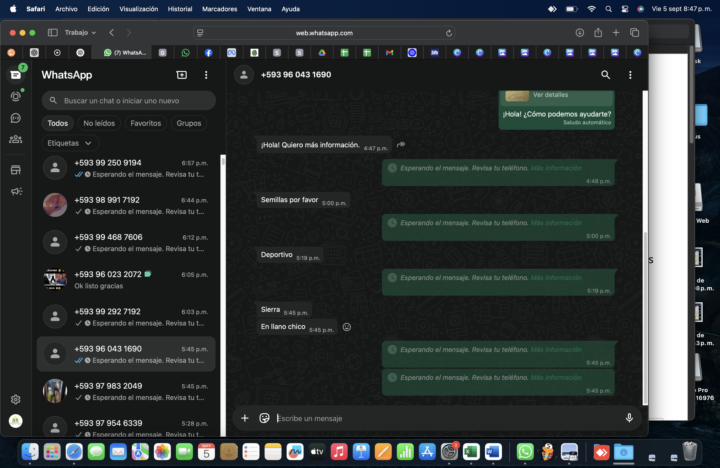
Task: Go back in Safari
Action: coord(112,33)
